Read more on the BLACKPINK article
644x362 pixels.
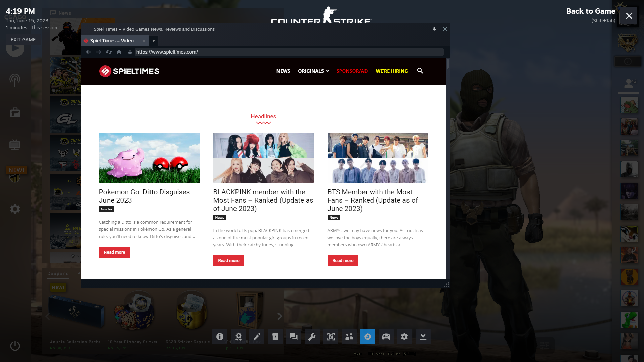229,261
